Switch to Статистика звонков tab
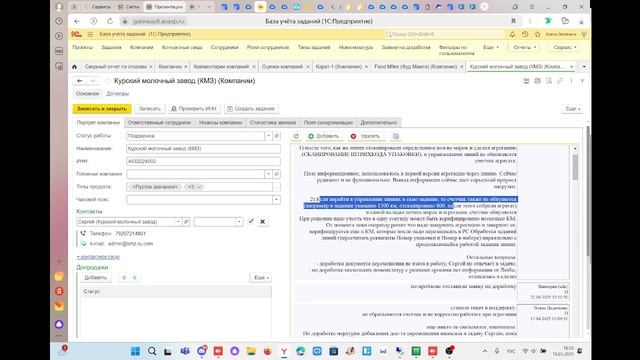The width and height of the screenshot is (640, 360). (273, 122)
